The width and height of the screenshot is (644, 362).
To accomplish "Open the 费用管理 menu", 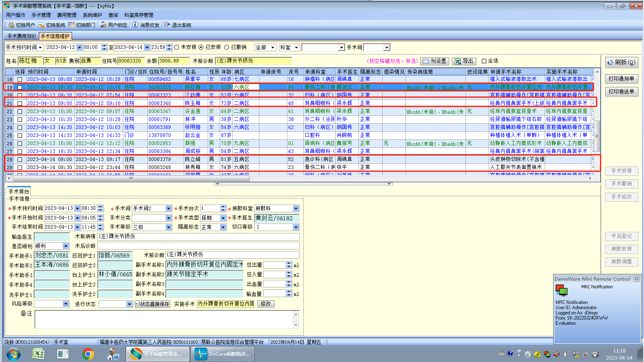I will point(66,15).
